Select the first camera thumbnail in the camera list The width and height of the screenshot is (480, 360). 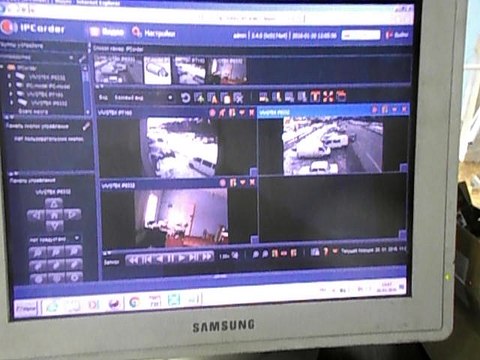(117, 69)
